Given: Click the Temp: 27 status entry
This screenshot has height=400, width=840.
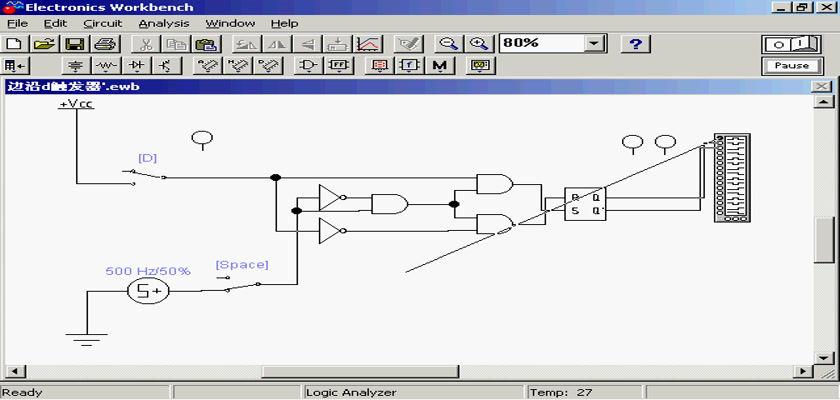Looking at the screenshot, I should pos(561,393).
